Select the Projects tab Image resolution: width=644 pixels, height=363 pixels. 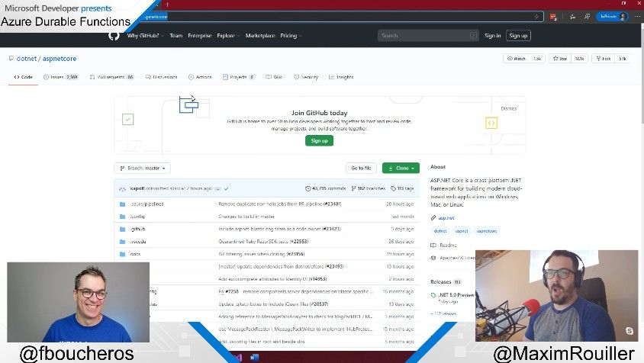tap(239, 77)
